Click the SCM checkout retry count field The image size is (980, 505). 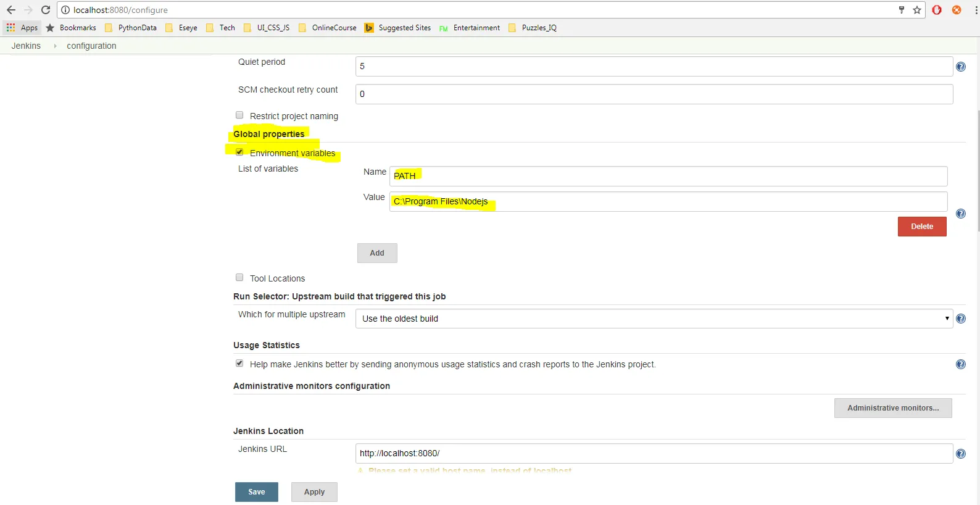click(654, 94)
